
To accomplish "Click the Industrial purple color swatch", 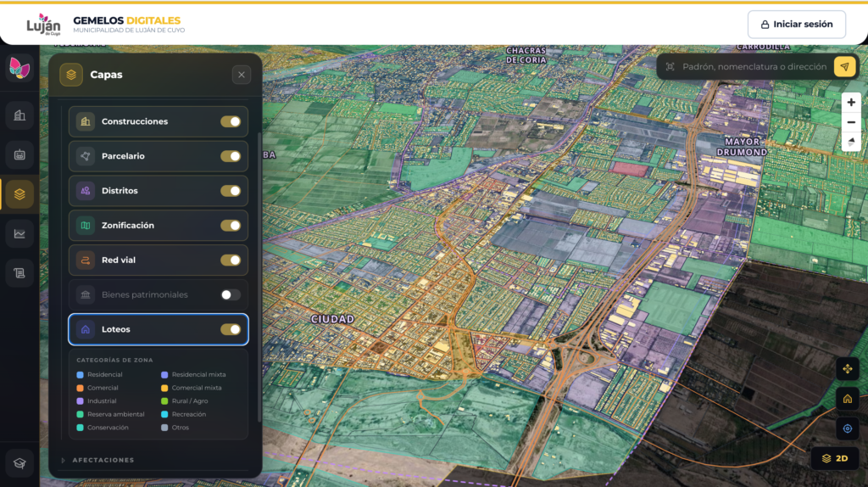I will 81,401.
